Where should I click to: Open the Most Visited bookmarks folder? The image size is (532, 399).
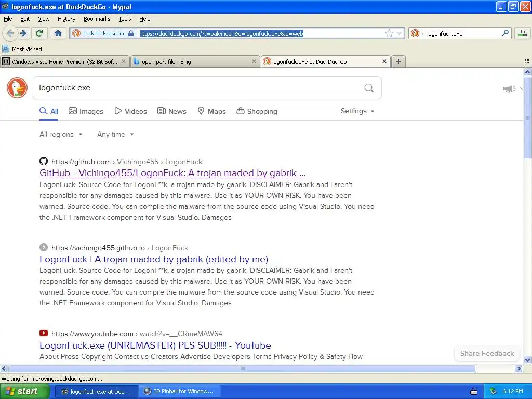coord(22,49)
